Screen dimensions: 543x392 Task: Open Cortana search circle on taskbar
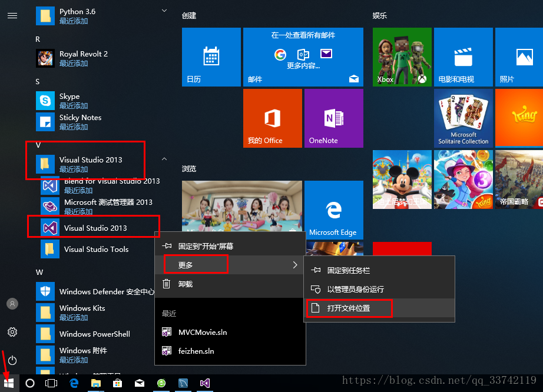[x=30, y=383]
